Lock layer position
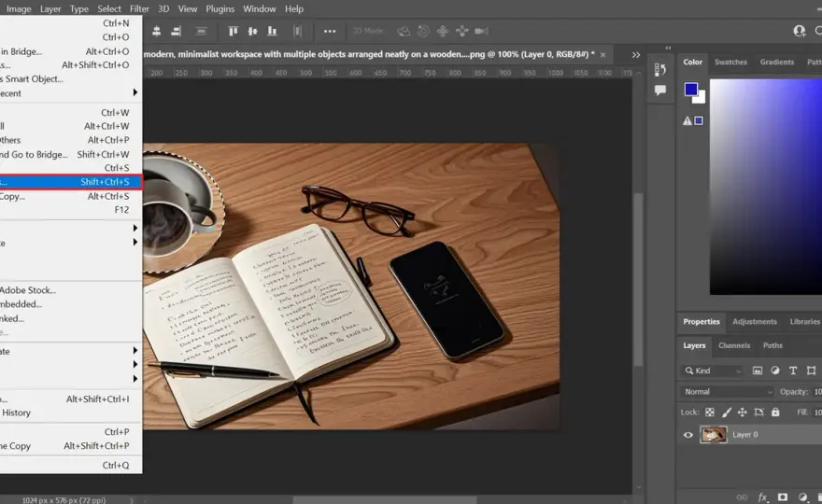The width and height of the screenshot is (822, 504). 743,413
